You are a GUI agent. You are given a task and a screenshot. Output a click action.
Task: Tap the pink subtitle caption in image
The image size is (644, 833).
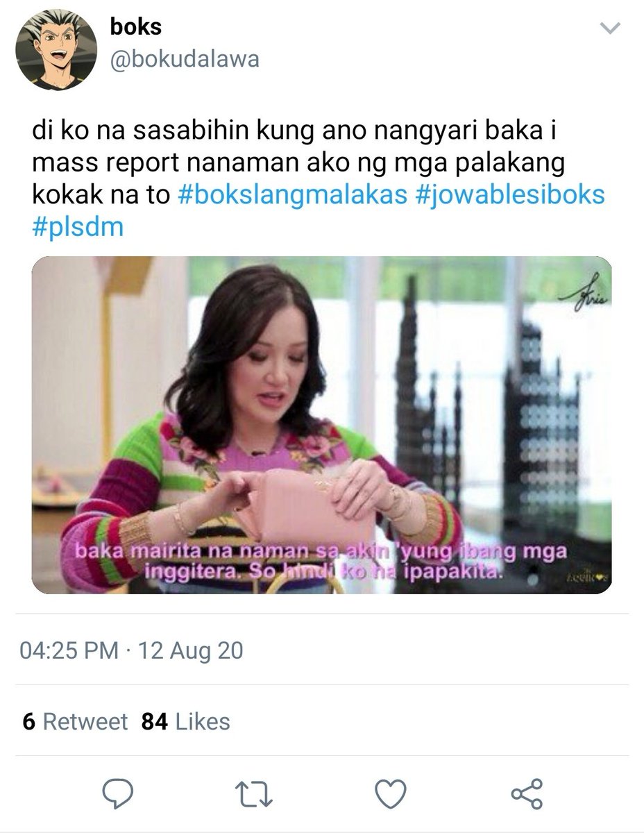pos(322,563)
